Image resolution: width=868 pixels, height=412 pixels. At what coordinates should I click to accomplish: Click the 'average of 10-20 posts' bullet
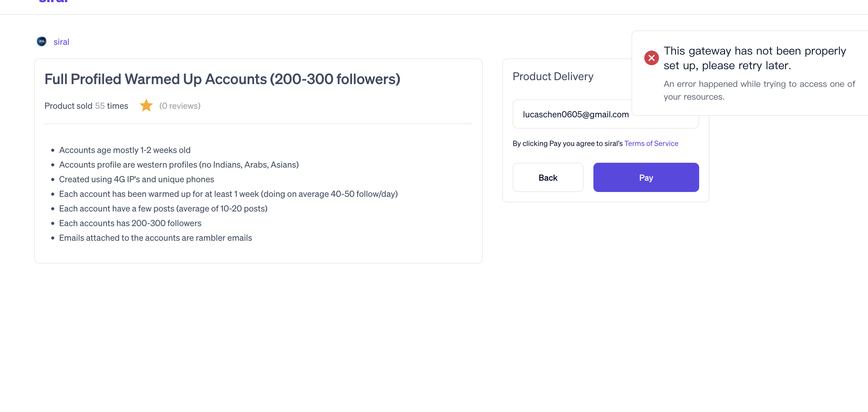163,208
